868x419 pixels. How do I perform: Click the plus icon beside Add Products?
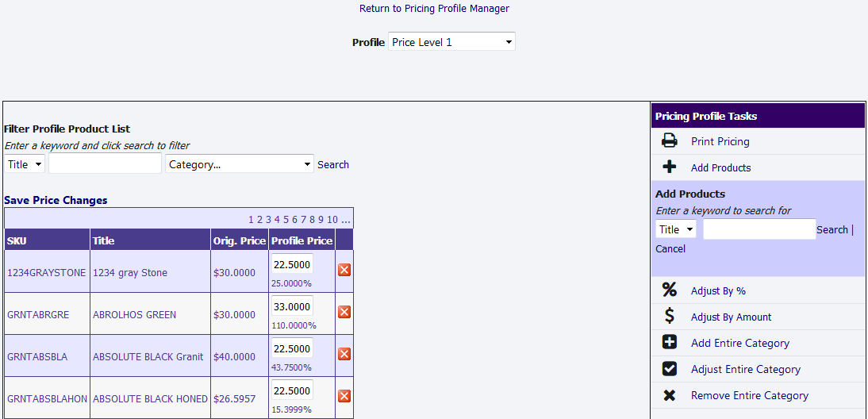click(670, 167)
